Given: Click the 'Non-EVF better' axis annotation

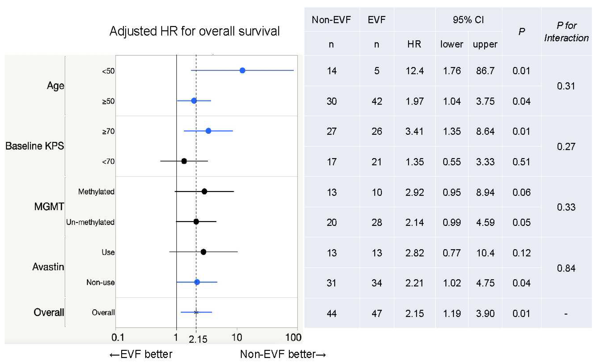Looking at the screenshot, I should (x=283, y=354).
